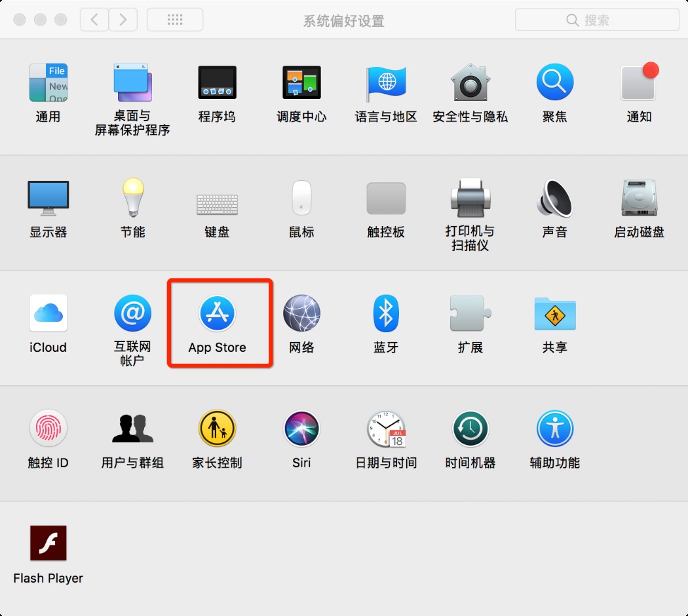Open 安全性与隐私 security settings
The image size is (688, 616).
point(470,83)
